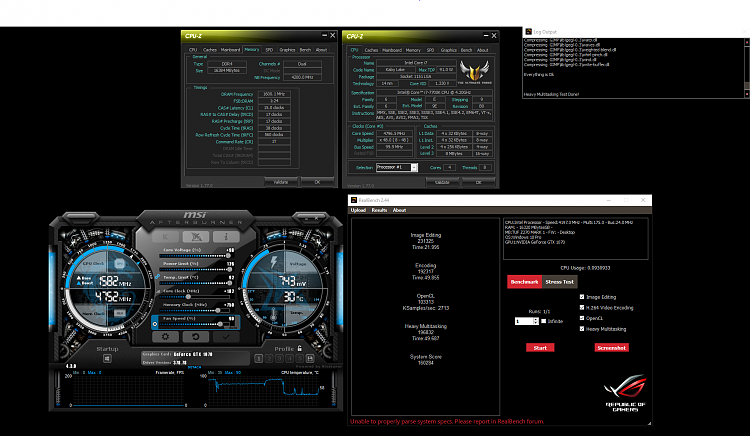Toggle OpenCL checkbox in RealBench
The width and height of the screenshot is (750, 436).
tap(582, 318)
